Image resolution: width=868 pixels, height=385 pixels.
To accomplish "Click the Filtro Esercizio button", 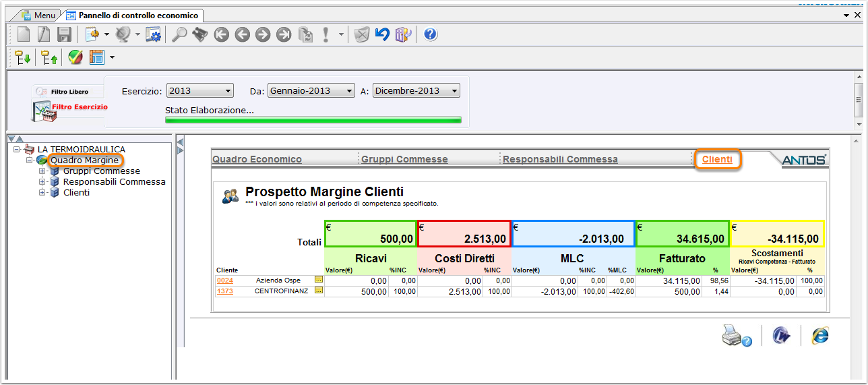I will tap(70, 109).
